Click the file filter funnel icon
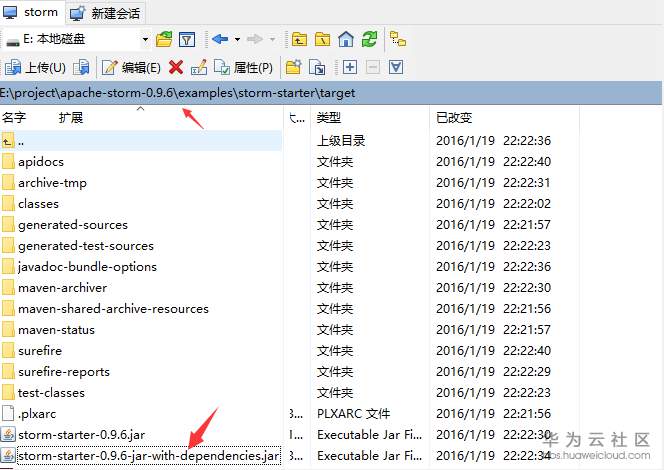This screenshot has height=470, width=664. [187, 39]
